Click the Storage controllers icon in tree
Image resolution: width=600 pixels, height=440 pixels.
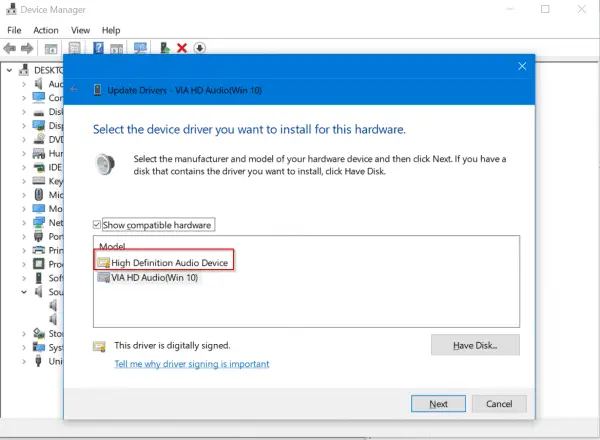[x=39, y=333]
